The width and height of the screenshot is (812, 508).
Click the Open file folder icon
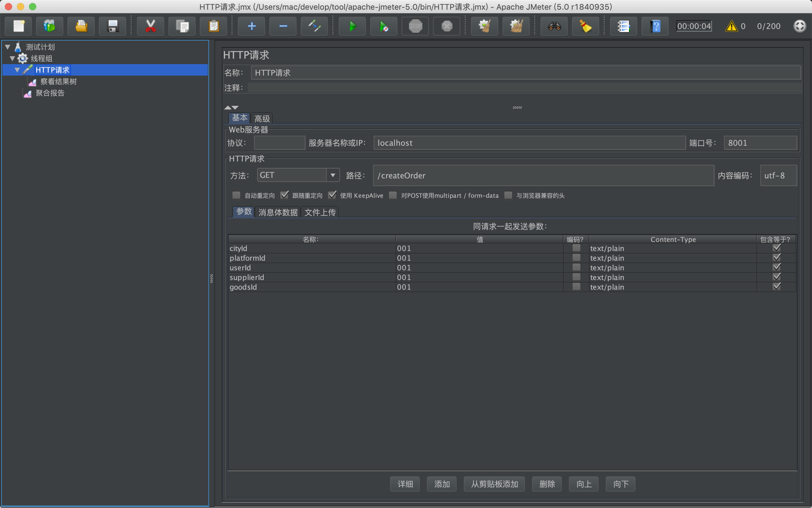pyautogui.click(x=81, y=26)
